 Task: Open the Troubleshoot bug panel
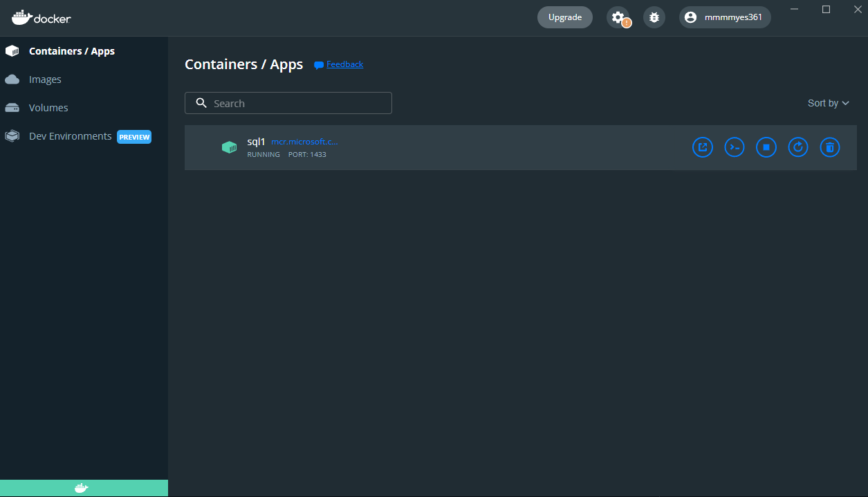click(654, 17)
